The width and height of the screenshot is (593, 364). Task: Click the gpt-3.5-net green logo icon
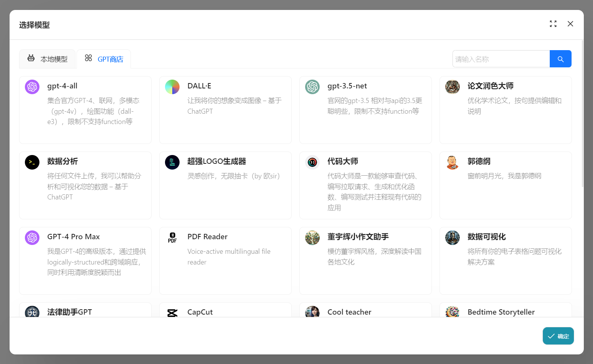click(312, 87)
